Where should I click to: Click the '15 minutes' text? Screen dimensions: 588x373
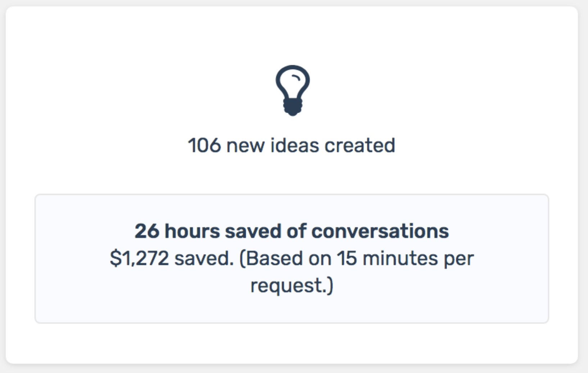(387, 258)
